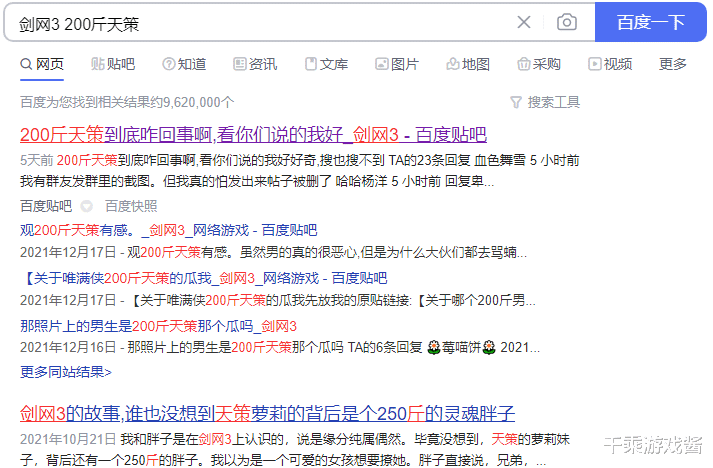Click the document icon of 文库
The width and height of the screenshot is (713, 468).
pos(311,64)
